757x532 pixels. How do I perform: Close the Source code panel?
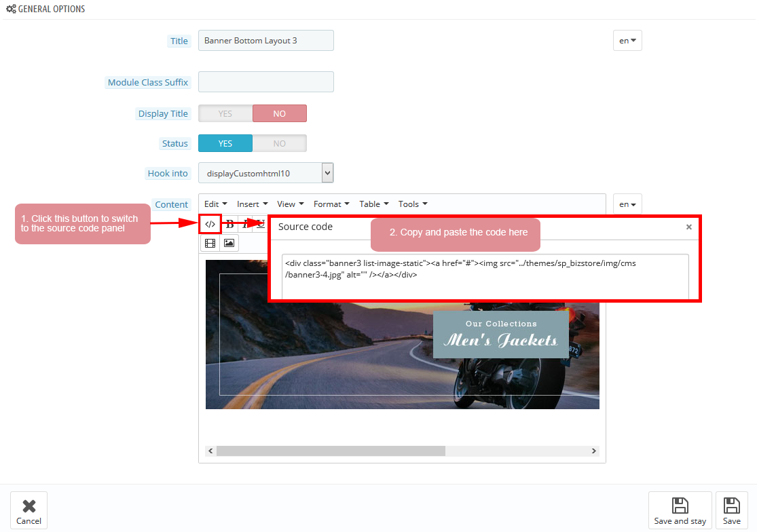(689, 227)
